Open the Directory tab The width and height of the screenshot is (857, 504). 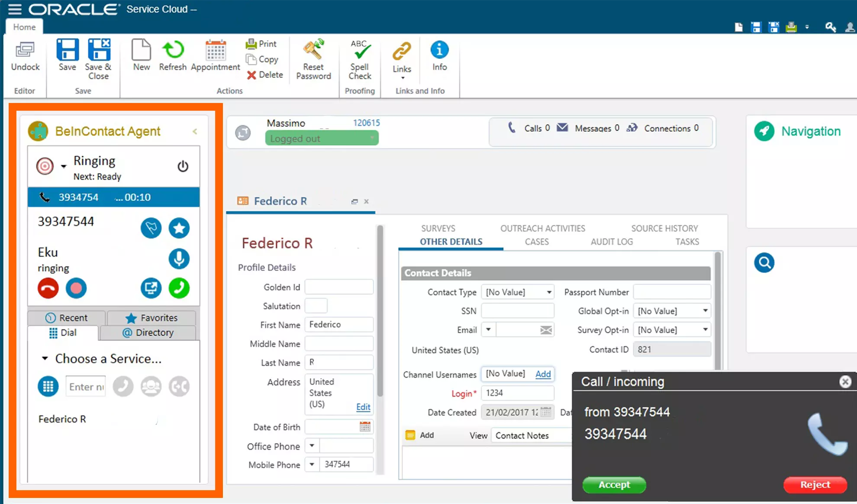click(x=148, y=333)
